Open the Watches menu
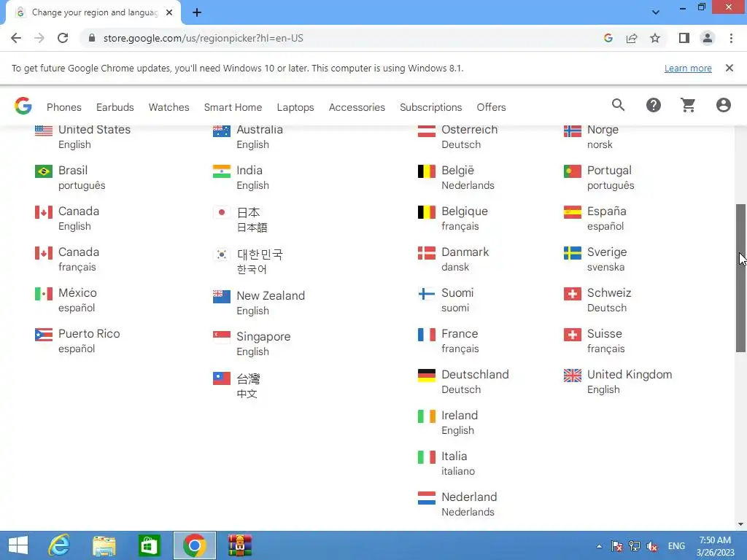 pos(169,107)
